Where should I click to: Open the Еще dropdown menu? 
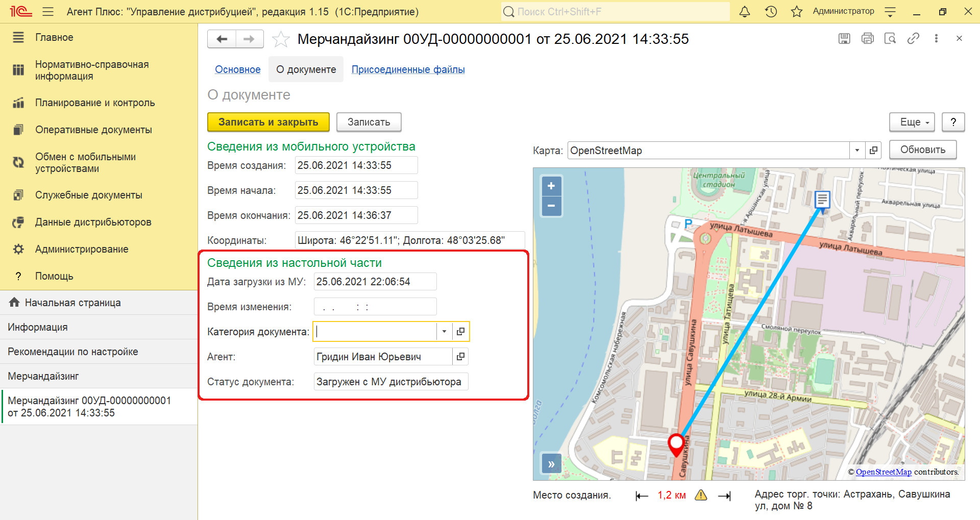pyautogui.click(x=912, y=122)
